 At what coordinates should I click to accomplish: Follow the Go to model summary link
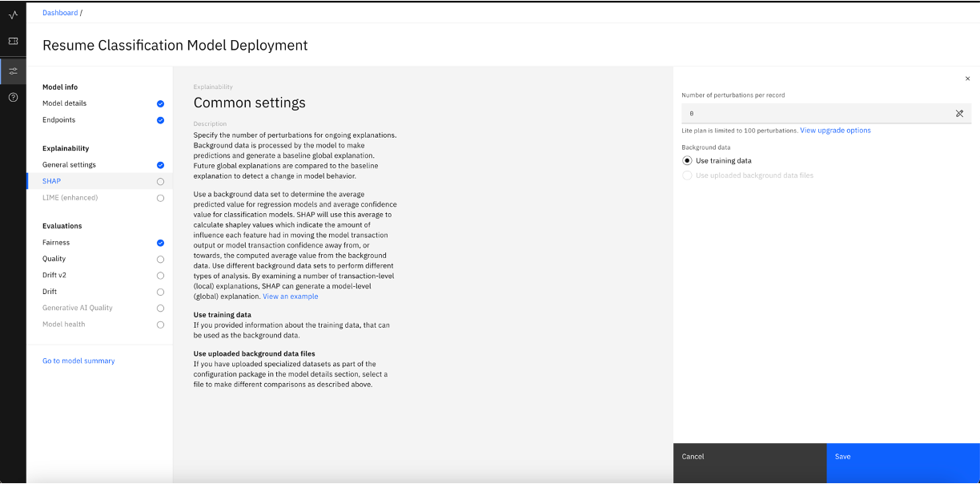[78, 361]
